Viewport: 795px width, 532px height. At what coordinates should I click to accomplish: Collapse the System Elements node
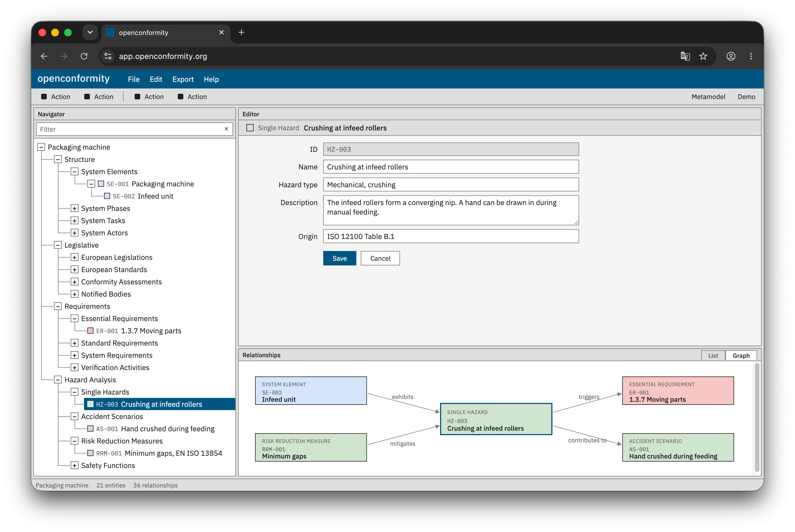pyautogui.click(x=74, y=171)
